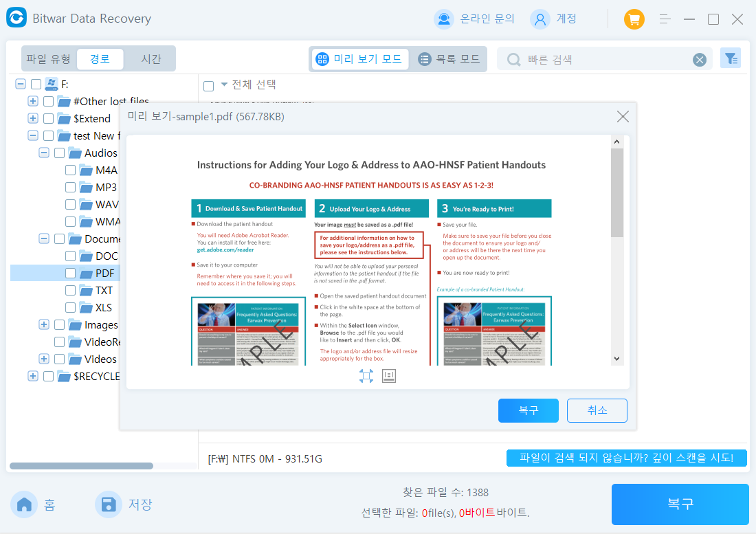Click the preview scrollbar down arrow
756x534 pixels.
tap(616, 359)
